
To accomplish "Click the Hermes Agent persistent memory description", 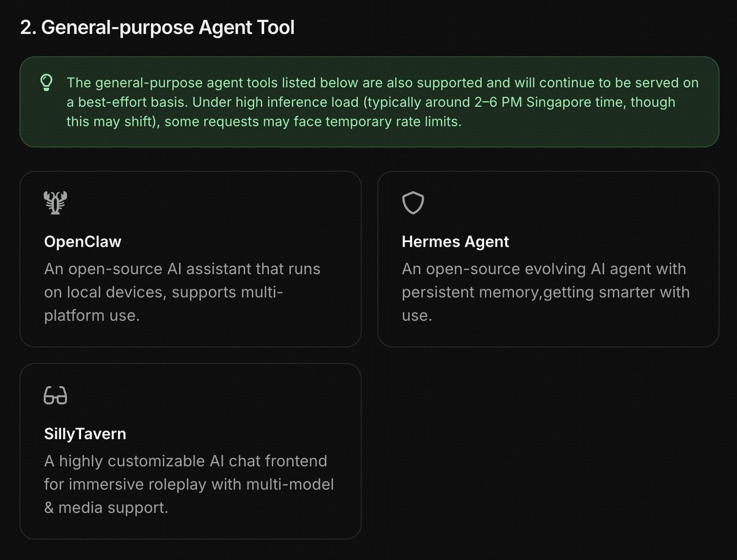I will click(545, 292).
